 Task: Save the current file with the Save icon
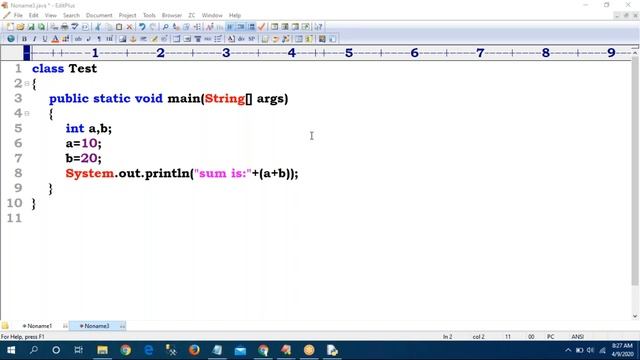pyautogui.click(x=31, y=27)
